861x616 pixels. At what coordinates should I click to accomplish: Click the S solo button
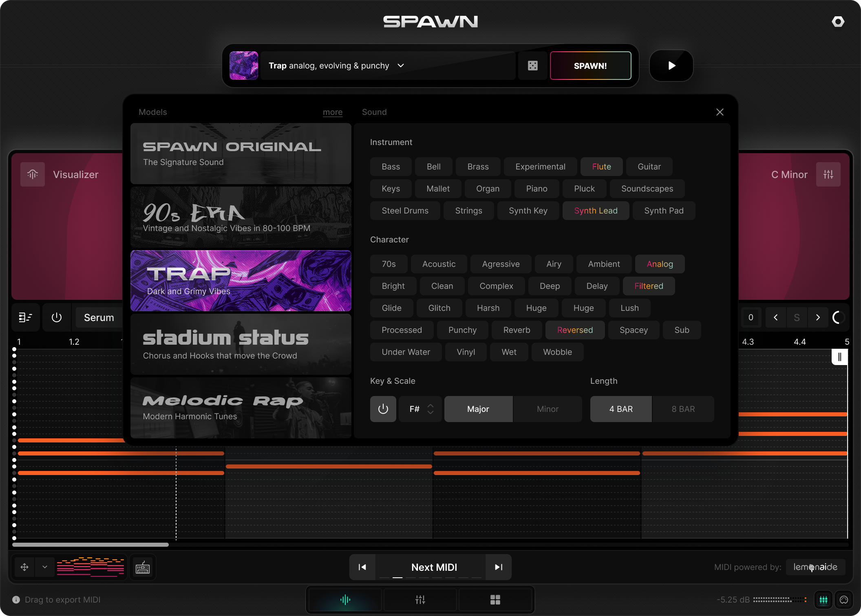[x=797, y=317]
